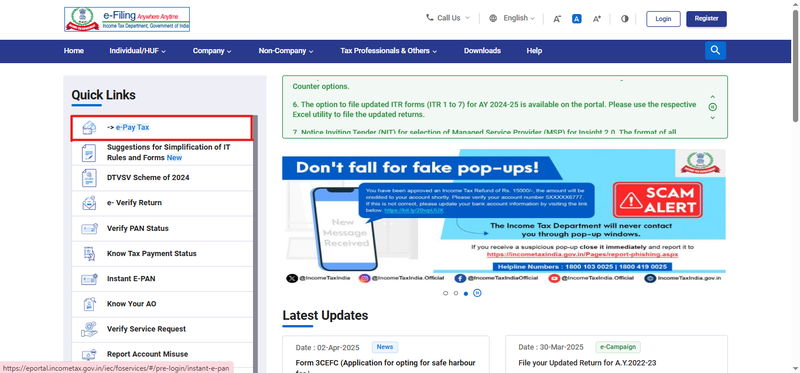The width and height of the screenshot is (800, 373).
Task: Open File your Updated Return A.Y.2022-23 update
Action: [587, 363]
